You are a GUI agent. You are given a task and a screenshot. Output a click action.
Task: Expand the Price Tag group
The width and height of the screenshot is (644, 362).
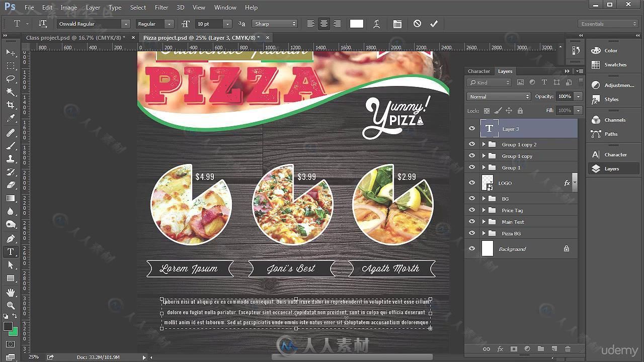coord(484,210)
